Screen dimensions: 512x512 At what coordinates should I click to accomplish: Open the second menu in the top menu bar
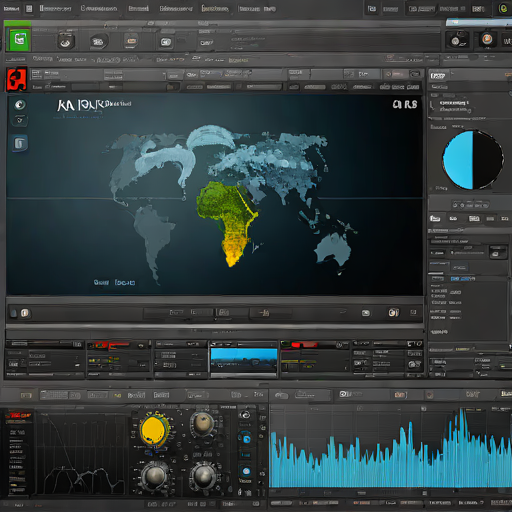(55, 8)
